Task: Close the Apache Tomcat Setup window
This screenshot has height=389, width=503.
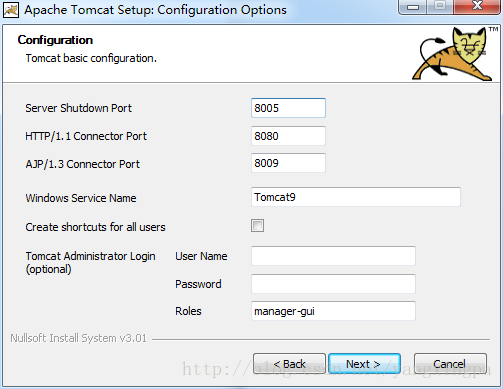Action: point(477,6)
